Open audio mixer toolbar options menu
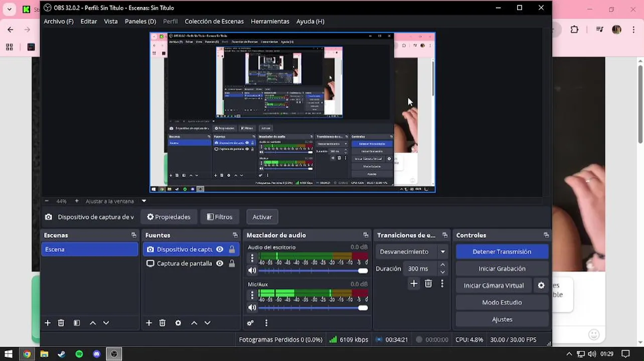 (266, 323)
